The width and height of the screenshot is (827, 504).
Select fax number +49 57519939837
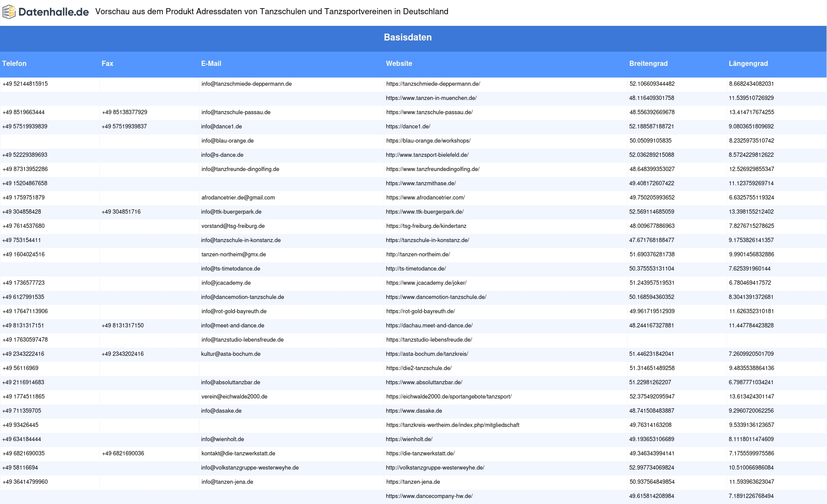pyautogui.click(x=124, y=127)
